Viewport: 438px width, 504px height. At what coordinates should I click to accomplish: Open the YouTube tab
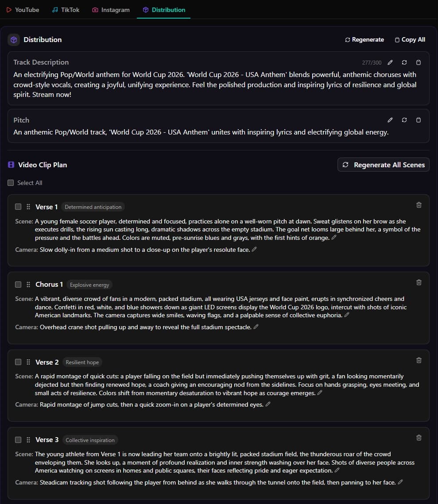click(23, 10)
